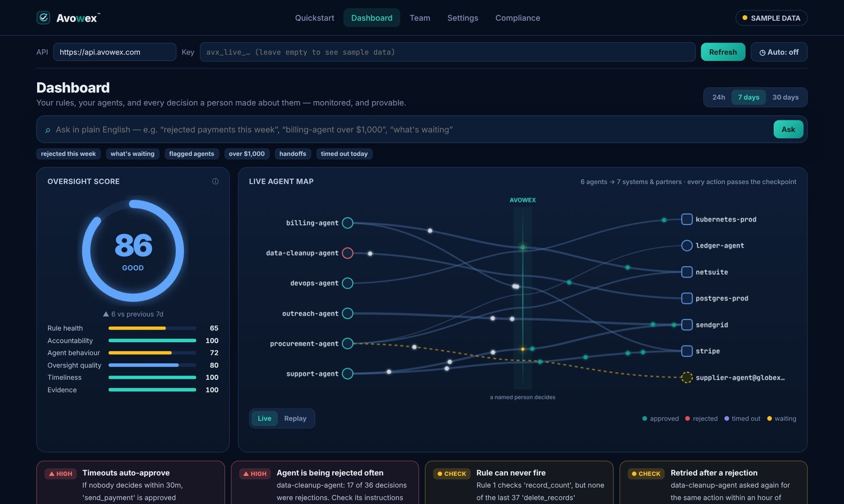Set time range to 7 days

click(748, 97)
